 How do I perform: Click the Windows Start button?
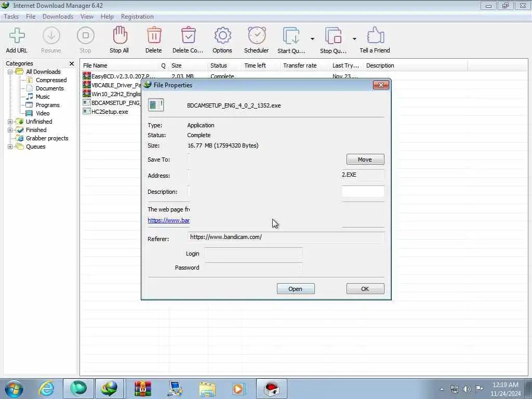(x=14, y=389)
